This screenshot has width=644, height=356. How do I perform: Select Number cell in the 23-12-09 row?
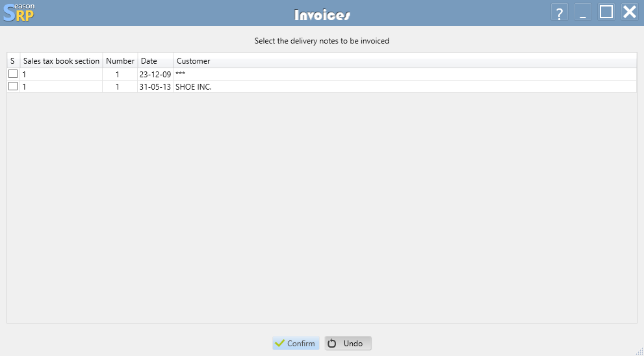point(120,74)
